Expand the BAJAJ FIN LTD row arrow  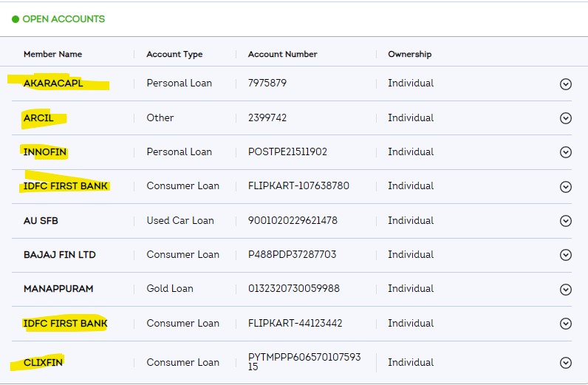point(566,255)
